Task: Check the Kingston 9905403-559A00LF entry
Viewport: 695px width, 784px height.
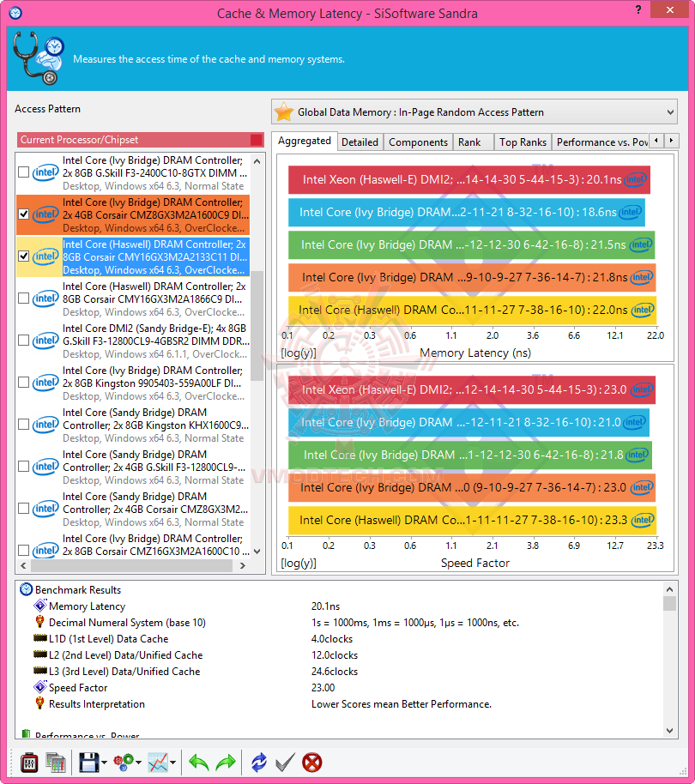Action: [23, 382]
